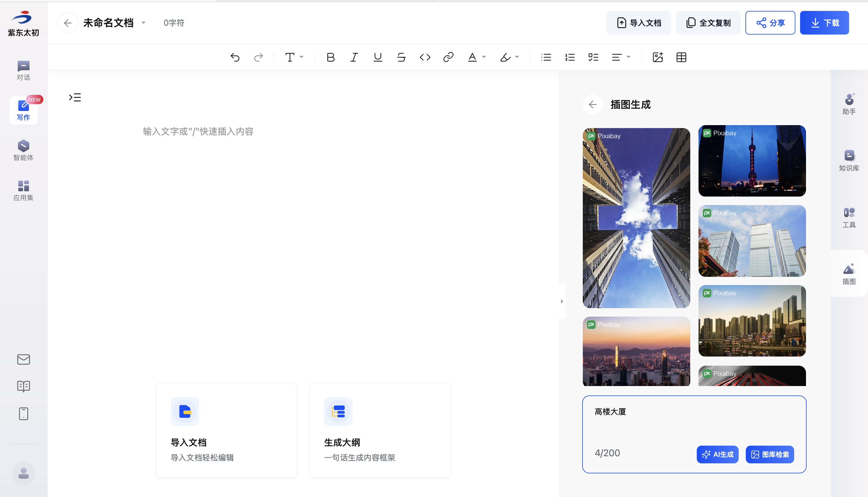Toggle strikethrough text formatting
This screenshot has width=868, height=497.
point(401,57)
